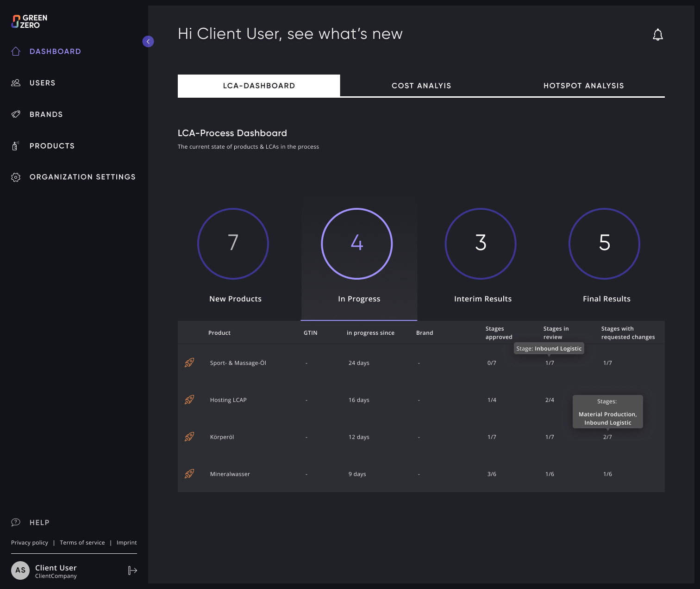Click rocket icon for Körperöl row
Viewport: 700px width, 589px height.
[189, 437]
